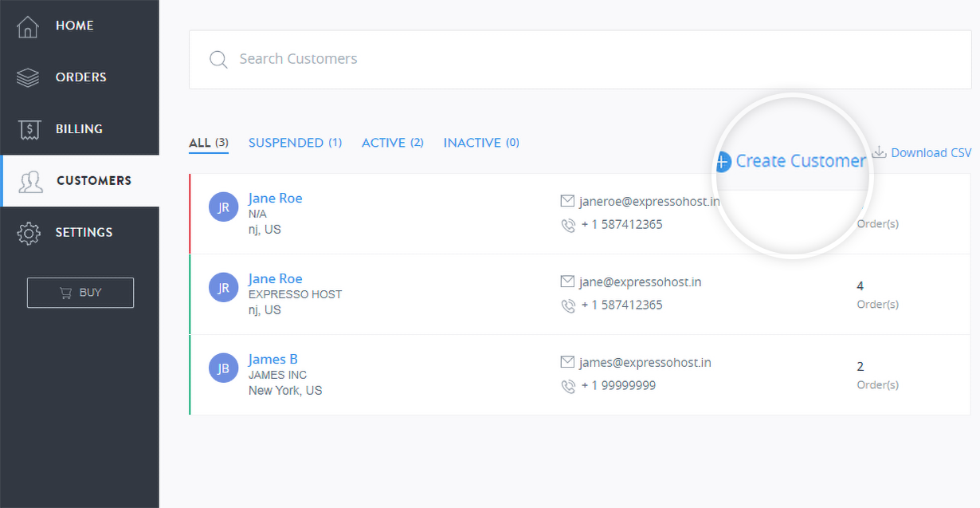Screen dimensions: 980x508
Task: Show the Inactive (0) tab
Action: point(481,143)
